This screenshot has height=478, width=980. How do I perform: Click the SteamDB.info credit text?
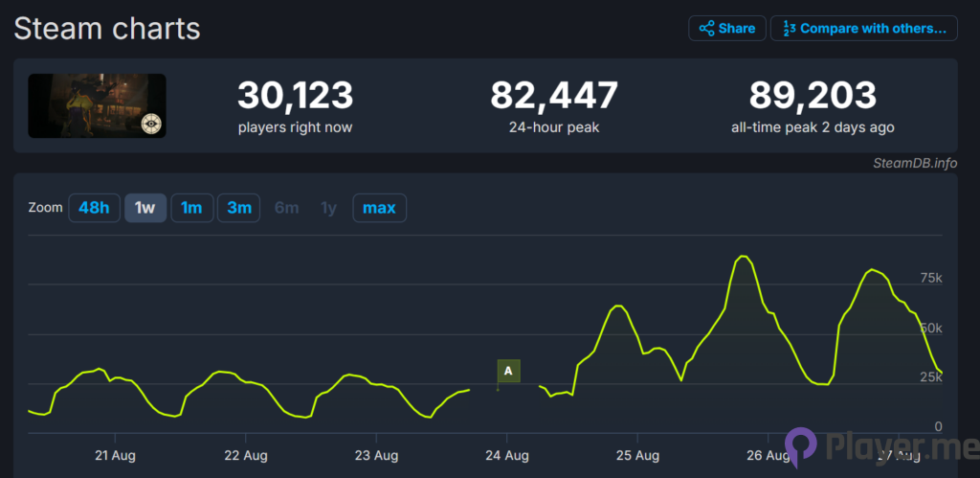(915, 163)
